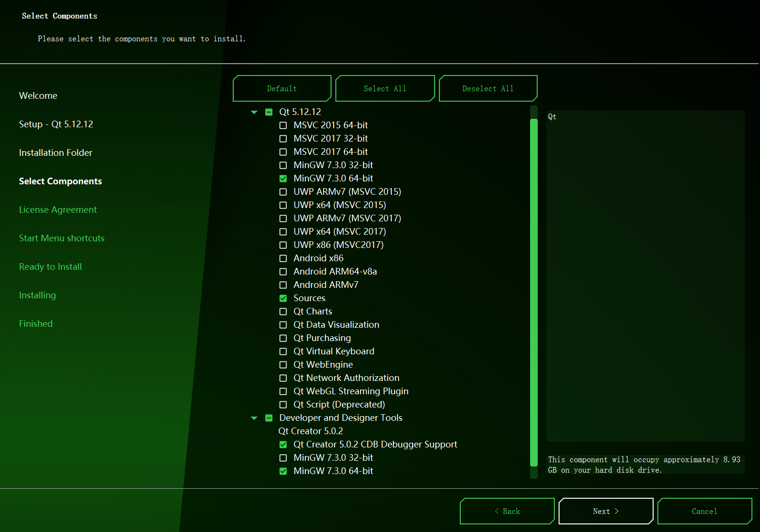Viewport: 760px width, 532px height.
Task: Open the License Agreement step
Action: click(x=58, y=210)
